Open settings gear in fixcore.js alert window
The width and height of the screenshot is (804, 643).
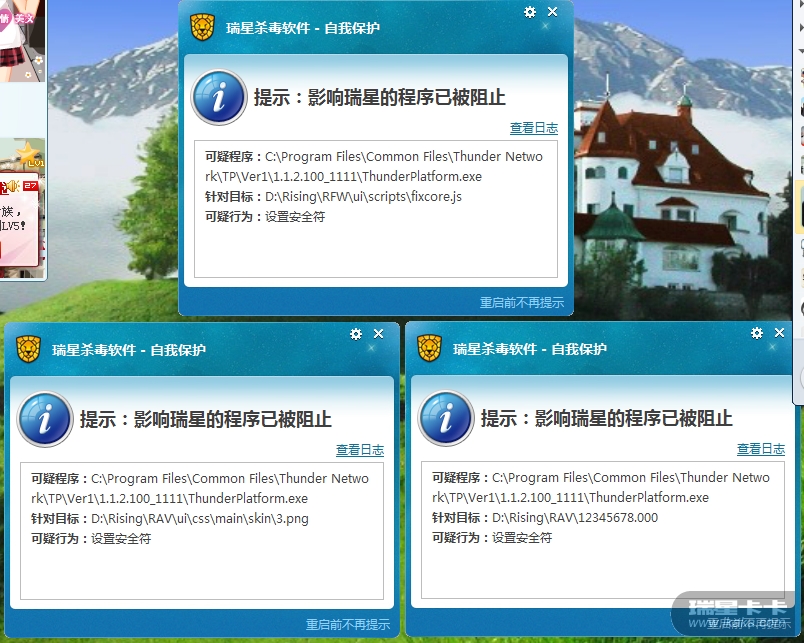click(530, 12)
